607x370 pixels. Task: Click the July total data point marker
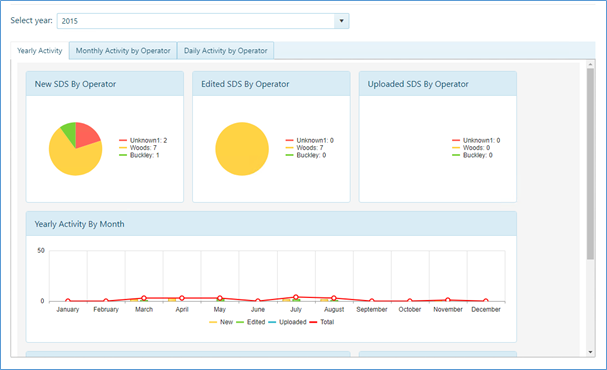tap(296, 297)
